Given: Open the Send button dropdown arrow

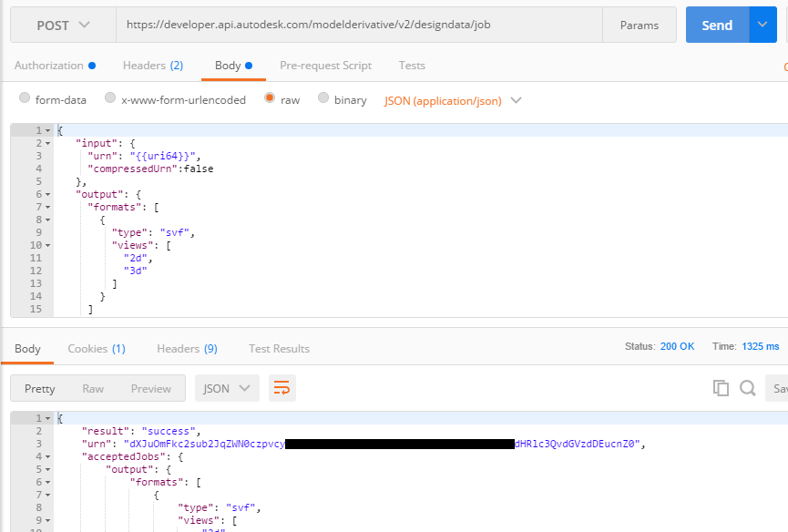Looking at the screenshot, I should click(763, 25).
